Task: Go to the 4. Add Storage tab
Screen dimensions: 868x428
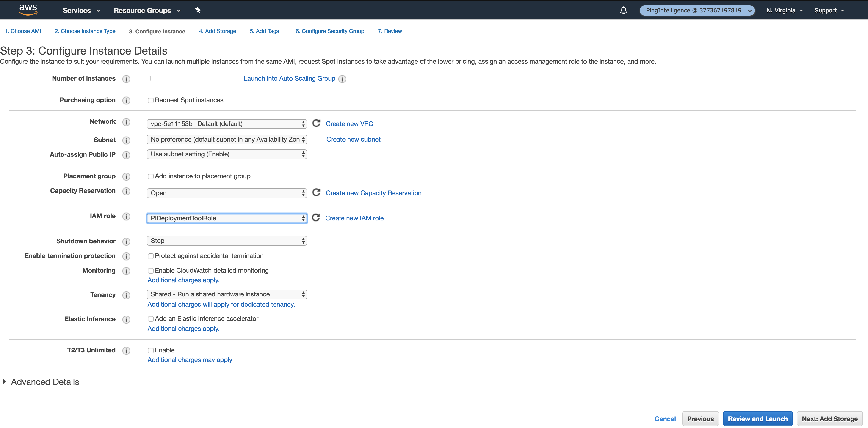Action: point(217,31)
